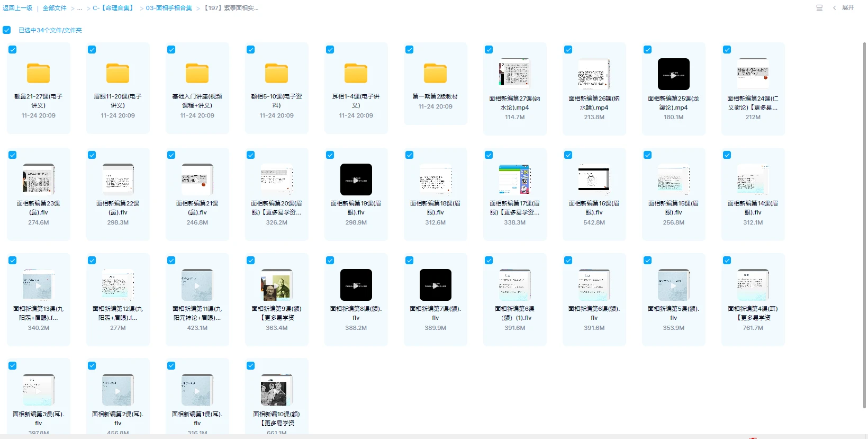This screenshot has width=868, height=439.
Task: Uncheck the 面相新编第23课 file checkbox
Action: coord(12,155)
